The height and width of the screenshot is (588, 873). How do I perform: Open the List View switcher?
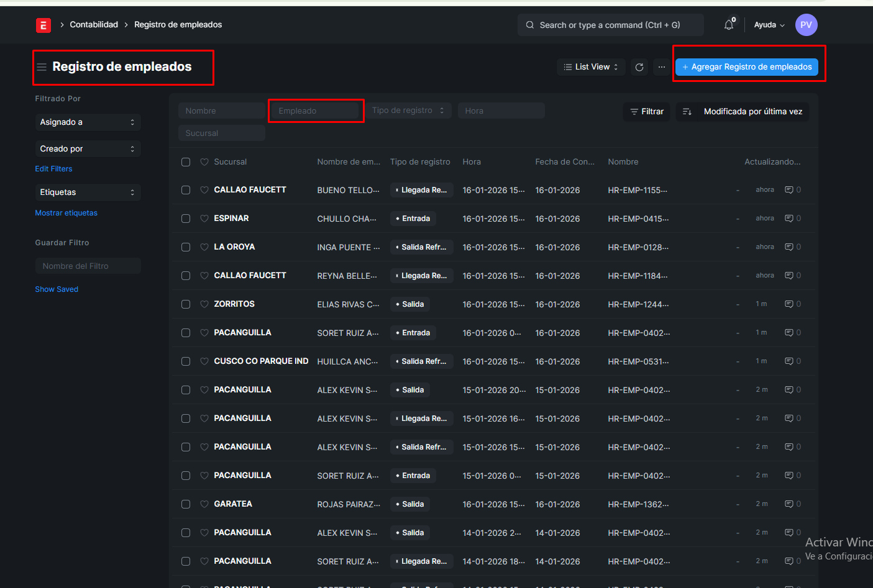point(591,67)
